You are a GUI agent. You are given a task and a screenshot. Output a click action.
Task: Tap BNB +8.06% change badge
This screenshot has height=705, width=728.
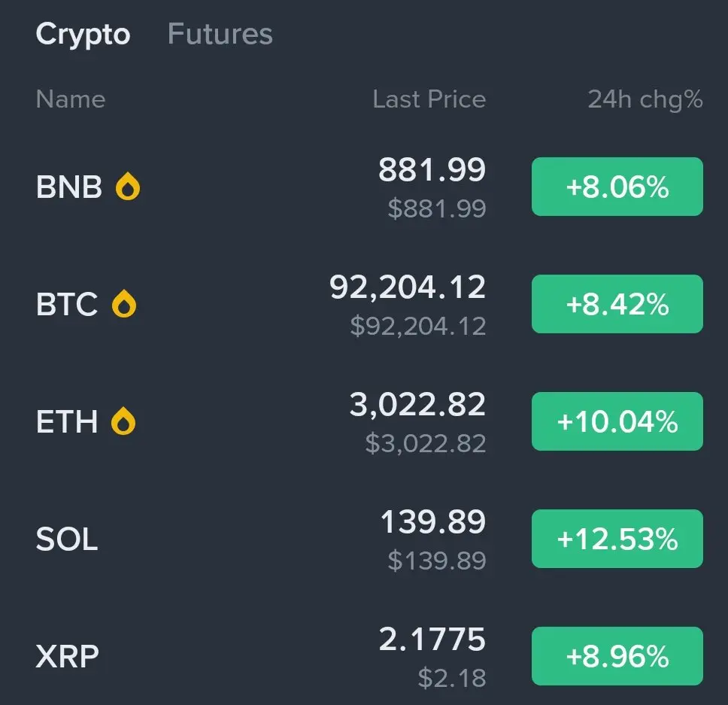617,187
